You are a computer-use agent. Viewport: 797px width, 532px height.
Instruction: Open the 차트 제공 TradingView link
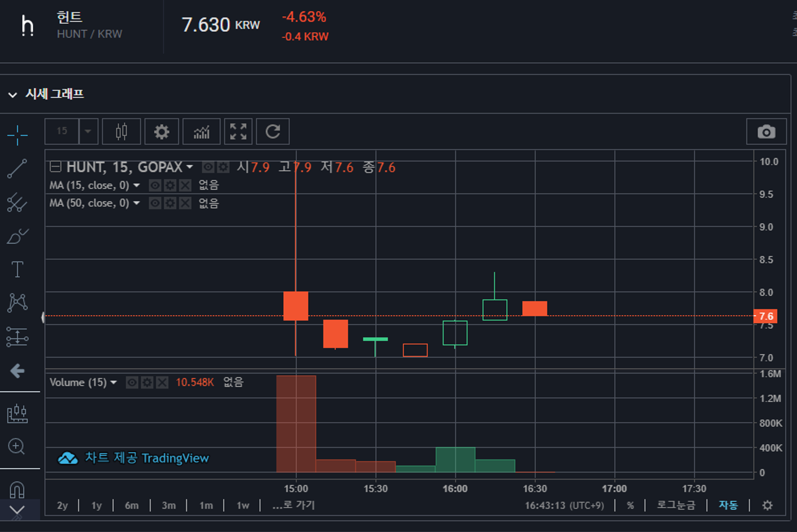click(x=134, y=458)
